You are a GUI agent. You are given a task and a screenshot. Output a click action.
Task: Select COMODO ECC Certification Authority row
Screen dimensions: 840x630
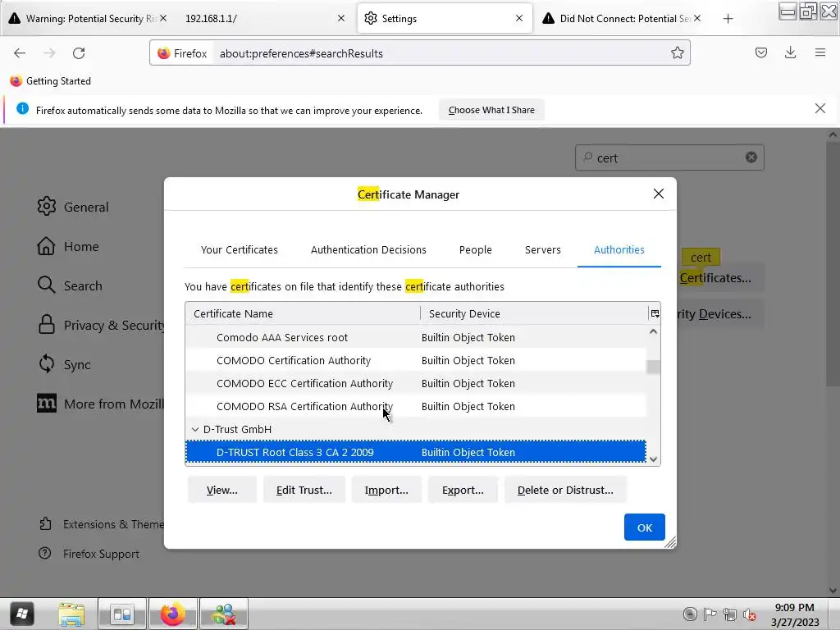416,384
